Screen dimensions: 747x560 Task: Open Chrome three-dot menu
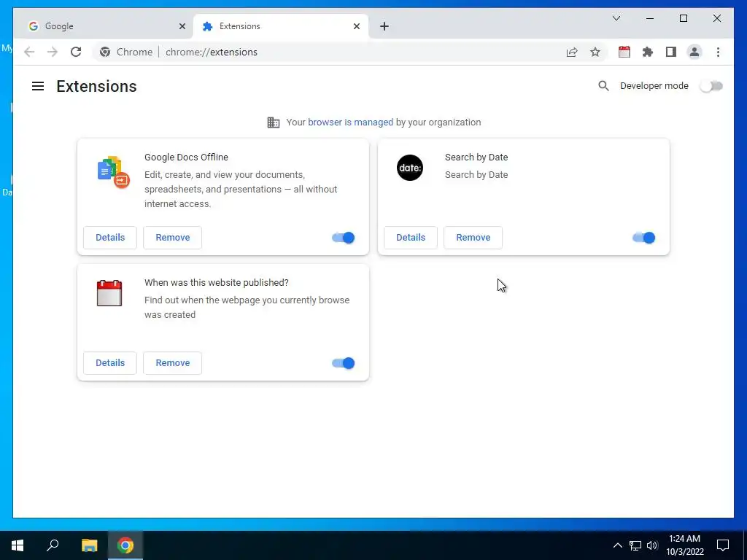(x=718, y=52)
